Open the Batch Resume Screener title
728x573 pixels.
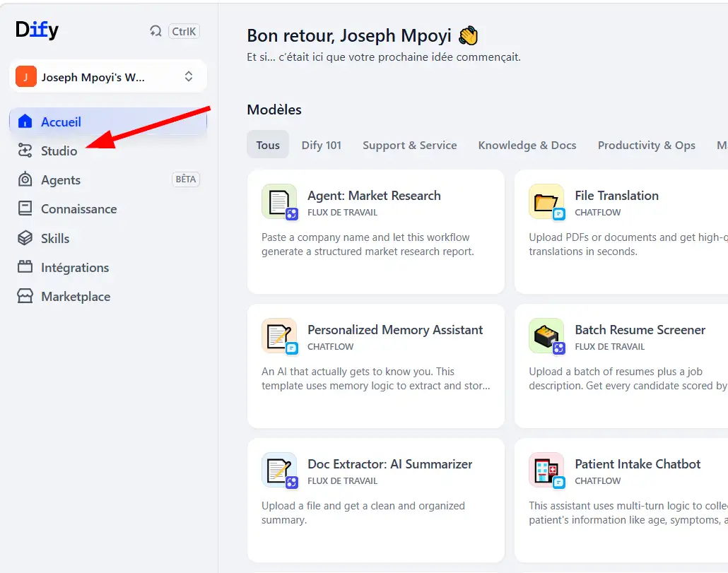click(x=640, y=329)
